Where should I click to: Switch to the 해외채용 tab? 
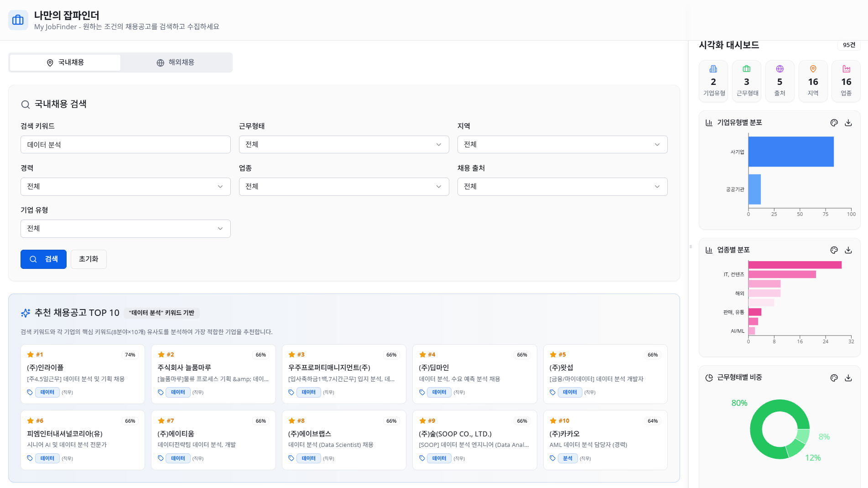176,63
